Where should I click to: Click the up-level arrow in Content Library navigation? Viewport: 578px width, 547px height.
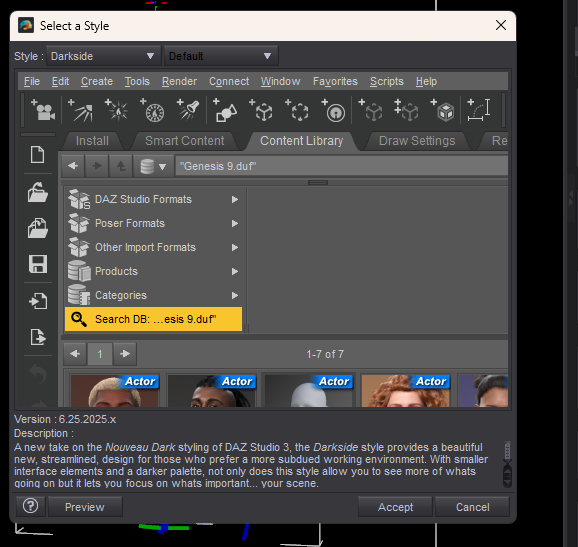[121, 166]
